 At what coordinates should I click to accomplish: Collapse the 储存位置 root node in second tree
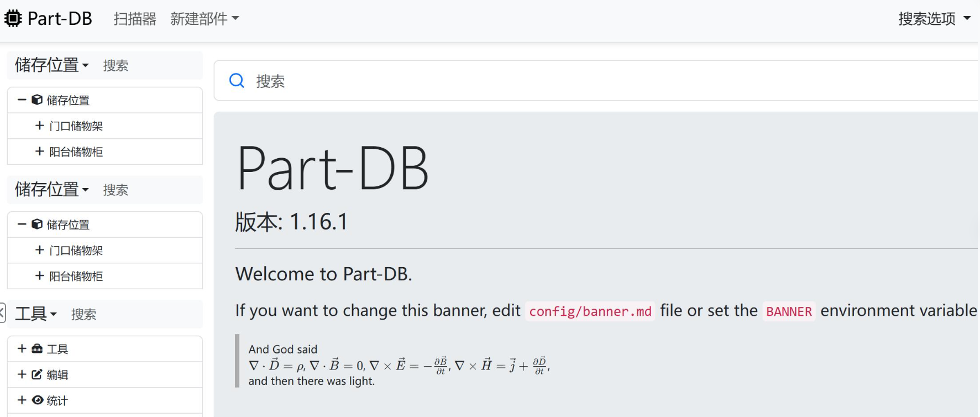point(22,224)
